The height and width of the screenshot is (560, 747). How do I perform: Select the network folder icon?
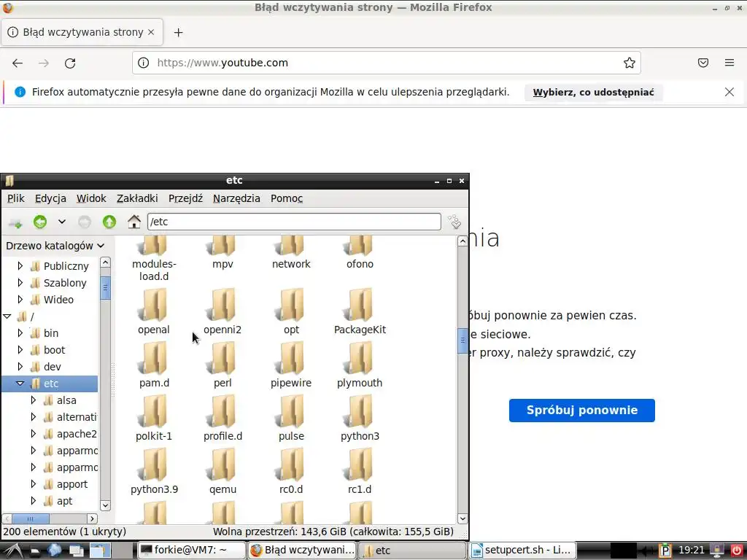[291, 246]
